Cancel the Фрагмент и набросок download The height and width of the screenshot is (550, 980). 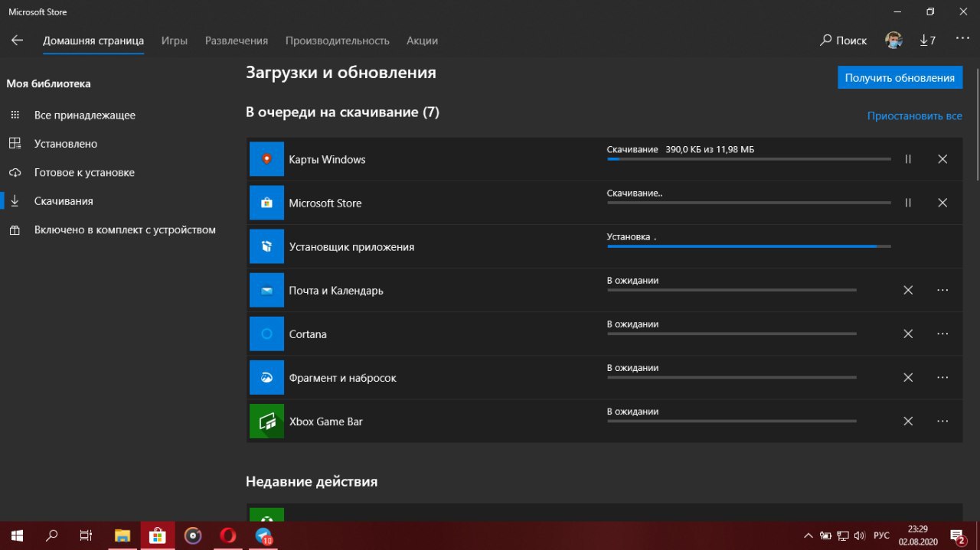908,377
